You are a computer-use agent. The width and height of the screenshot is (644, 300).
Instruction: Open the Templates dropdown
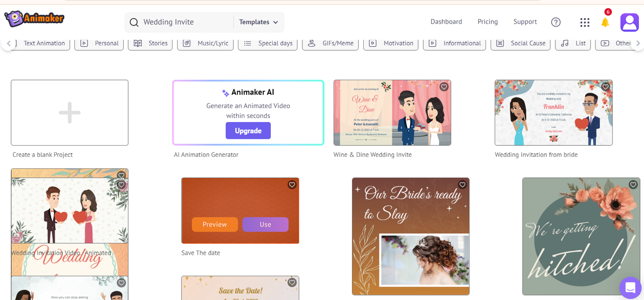259,22
